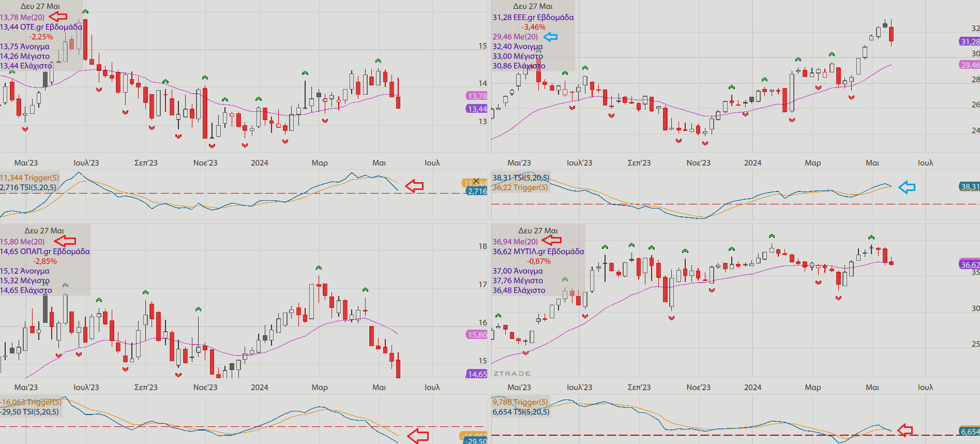Select the '-16,063 Trigger(5)' indicator label
The width and height of the screenshot is (980, 444).
point(31,402)
